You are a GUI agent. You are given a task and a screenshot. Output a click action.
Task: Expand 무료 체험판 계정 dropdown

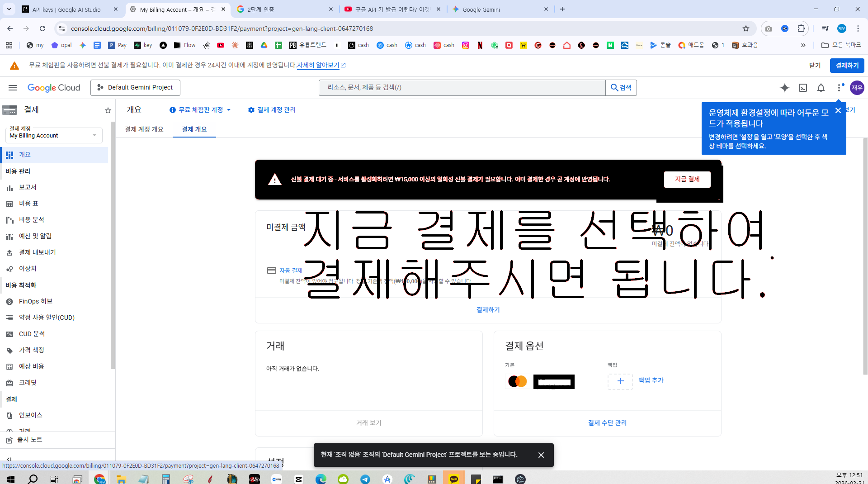(x=200, y=110)
